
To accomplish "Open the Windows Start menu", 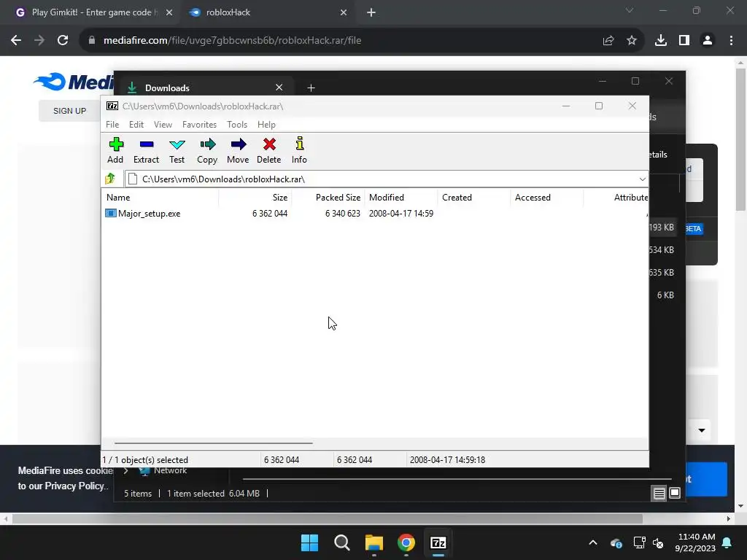I will [309, 542].
